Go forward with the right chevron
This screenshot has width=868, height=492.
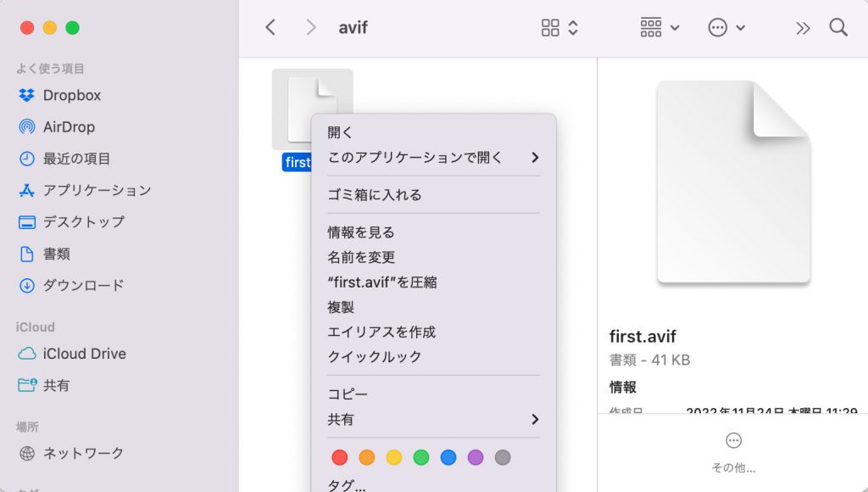click(311, 27)
